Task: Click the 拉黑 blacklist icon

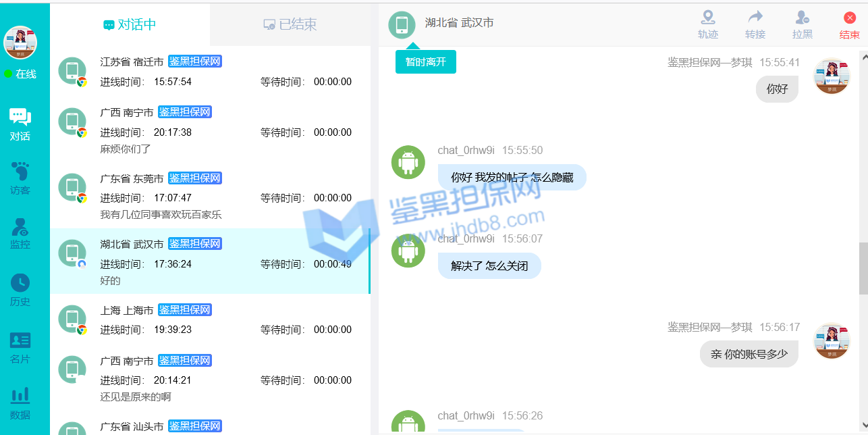Action: click(x=803, y=25)
